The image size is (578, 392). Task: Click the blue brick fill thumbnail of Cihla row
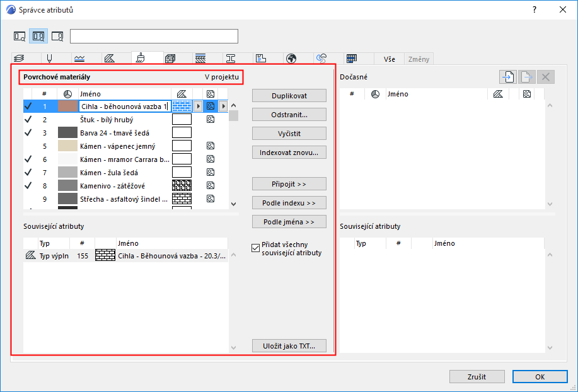(182, 107)
